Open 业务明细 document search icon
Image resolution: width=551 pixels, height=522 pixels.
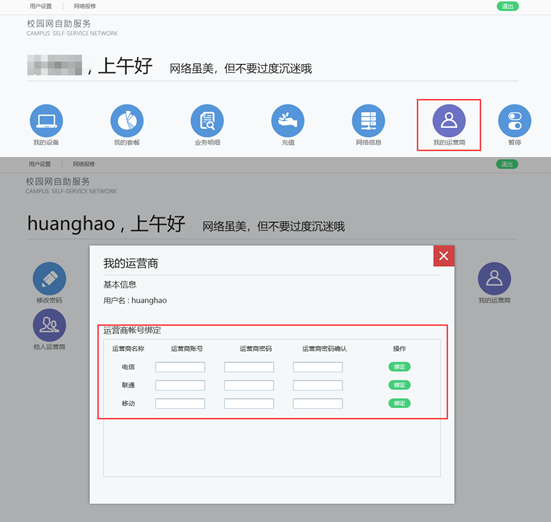click(207, 121)
